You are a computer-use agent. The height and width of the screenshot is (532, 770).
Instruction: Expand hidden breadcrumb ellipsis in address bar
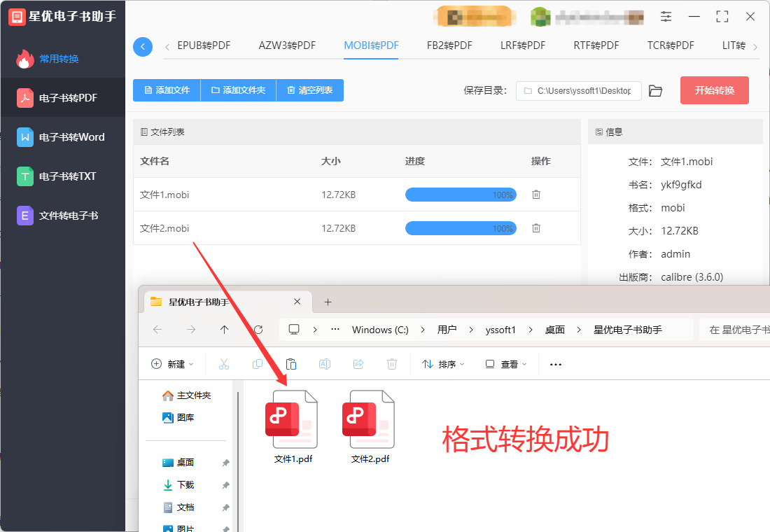335,330
